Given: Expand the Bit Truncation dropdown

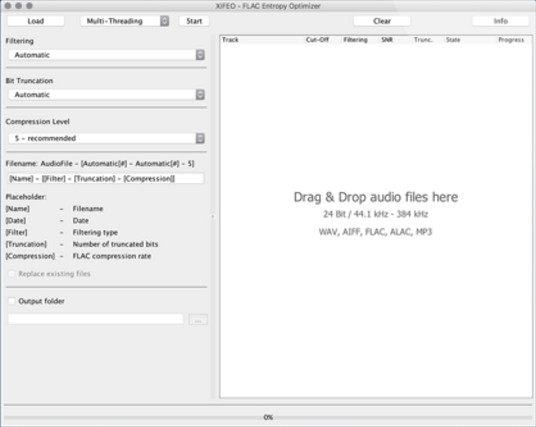Looking at the screenshot, I should pos(106,95).
